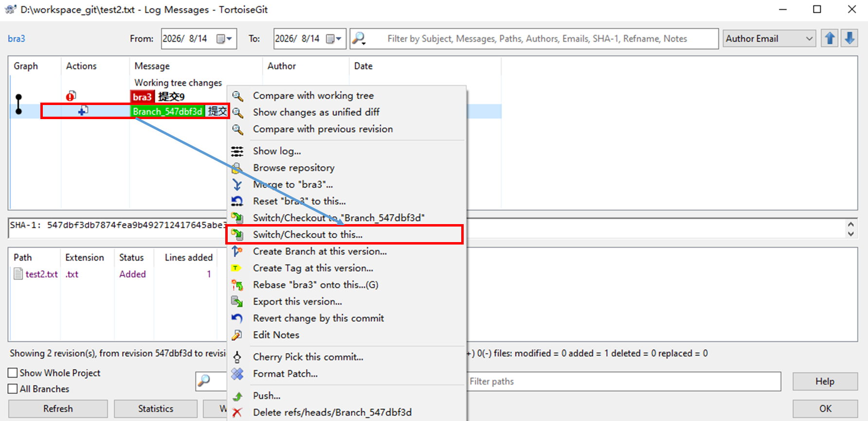
Task: Choose Cherry Pick this commit...
Action: pyautogui.click(x=346, y=357)
